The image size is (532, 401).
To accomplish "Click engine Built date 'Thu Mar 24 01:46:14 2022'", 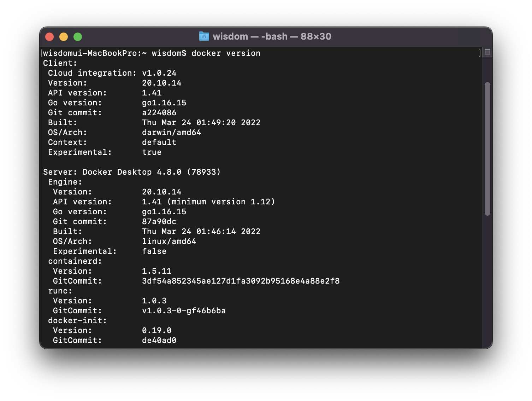I will tap(201, 232).
